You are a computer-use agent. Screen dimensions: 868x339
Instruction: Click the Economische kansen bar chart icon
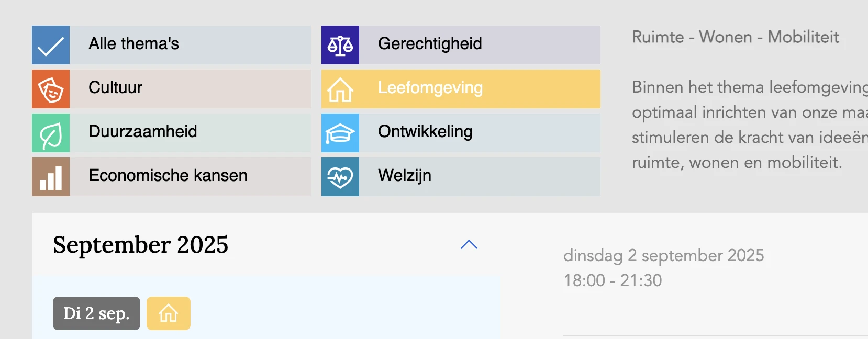pyautogui.click(x=51, y=177)
